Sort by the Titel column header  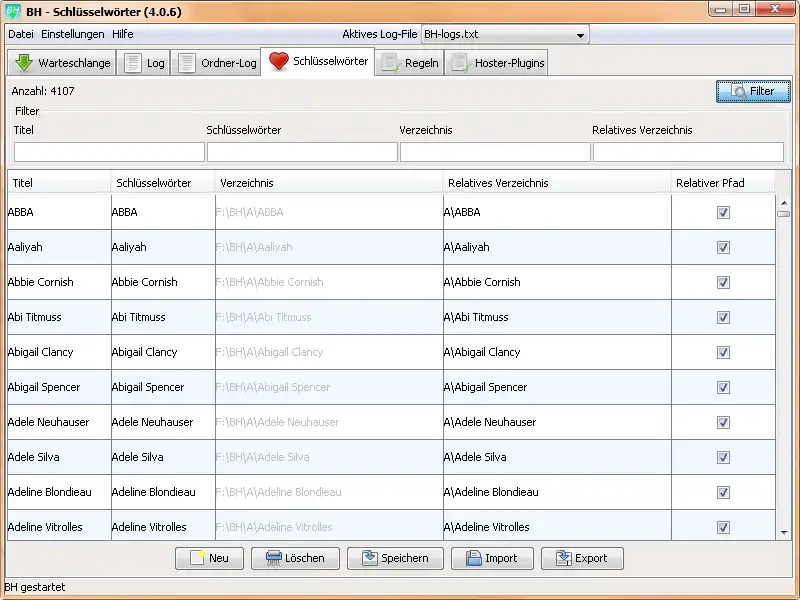point(59,183)
